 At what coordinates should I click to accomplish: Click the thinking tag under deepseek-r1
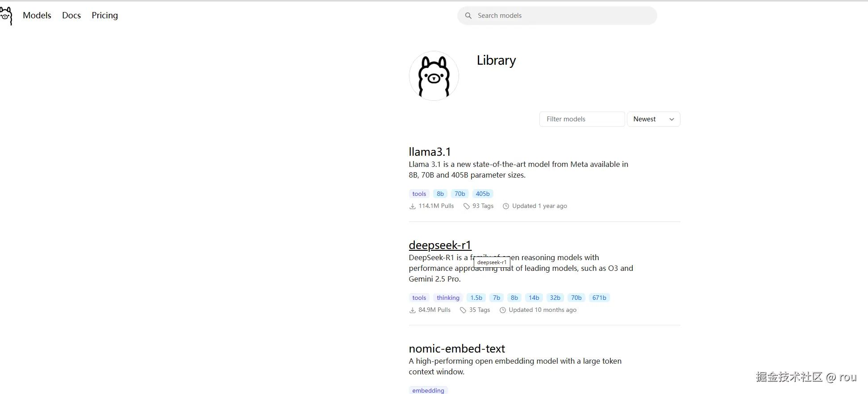tap(448, 298)
